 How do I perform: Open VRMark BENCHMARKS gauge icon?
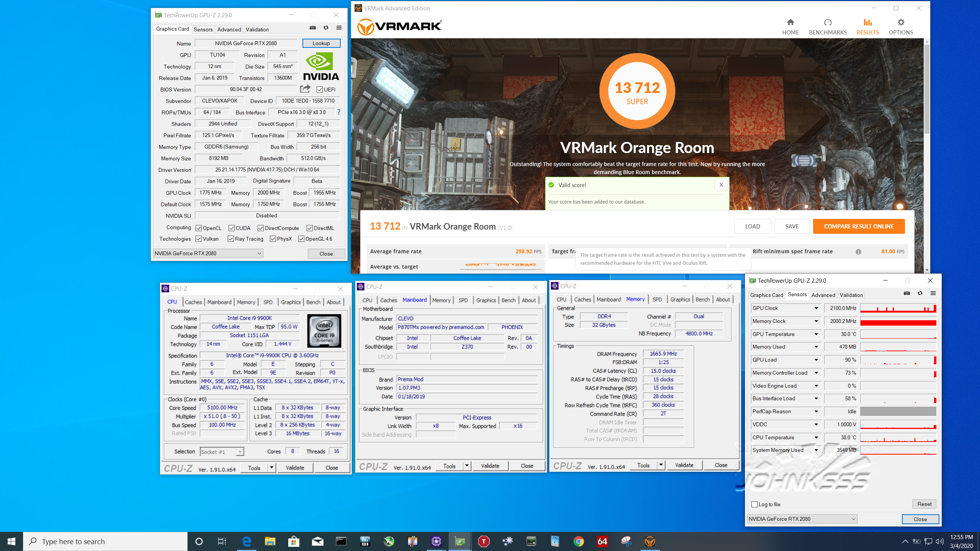pyautogui.click(x=828, y=22)
